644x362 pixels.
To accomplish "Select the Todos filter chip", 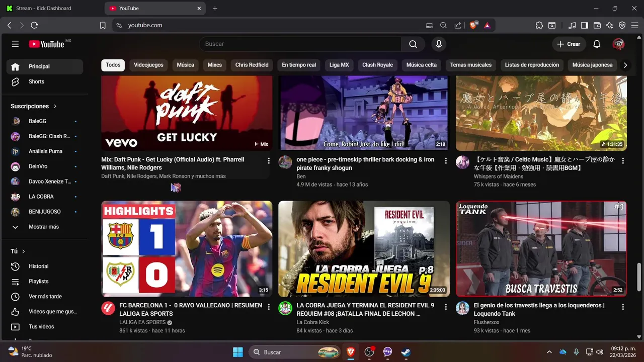I will click(113, 65).
